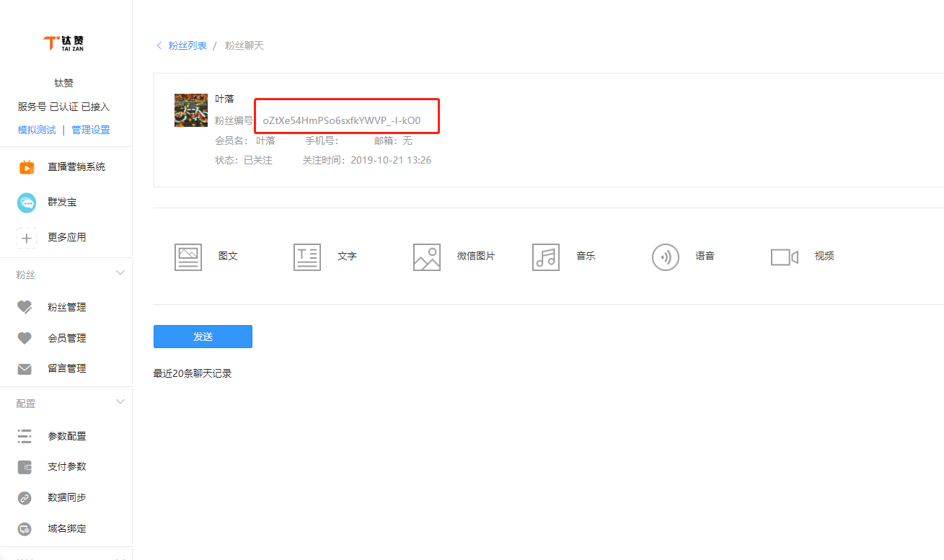
Task: Click the Tai Zan logo
Action: (x=63, y=43)
